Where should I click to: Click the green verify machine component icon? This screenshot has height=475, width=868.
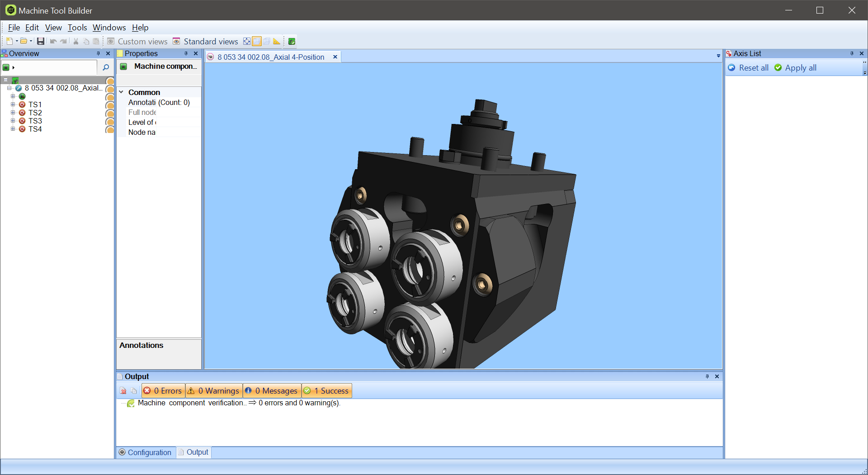click(x=292, y=41)
